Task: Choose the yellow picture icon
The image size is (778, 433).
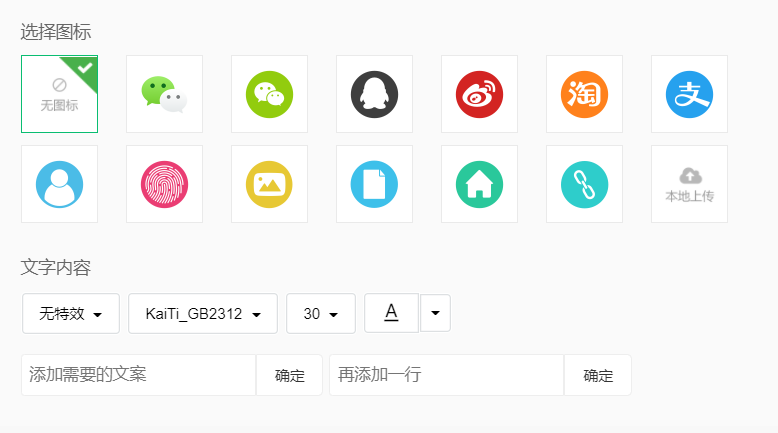Action: 269,184
